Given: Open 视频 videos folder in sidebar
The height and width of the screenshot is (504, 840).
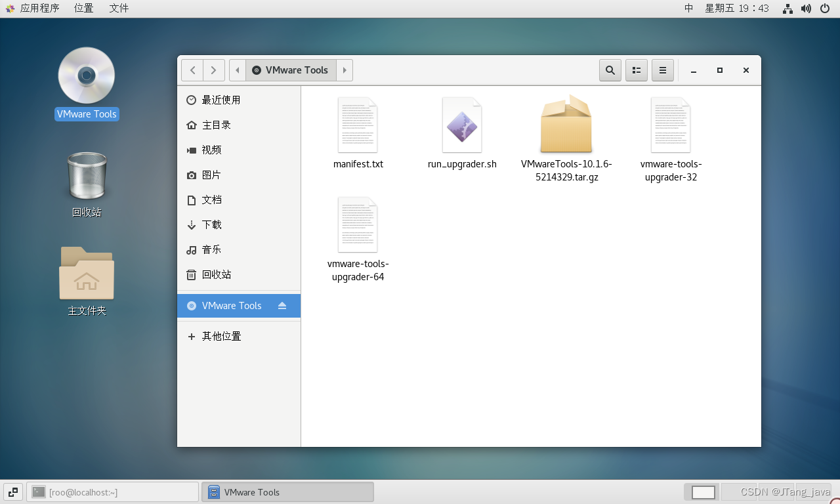Looking at the screenshot, I should [x=239, y=150].
